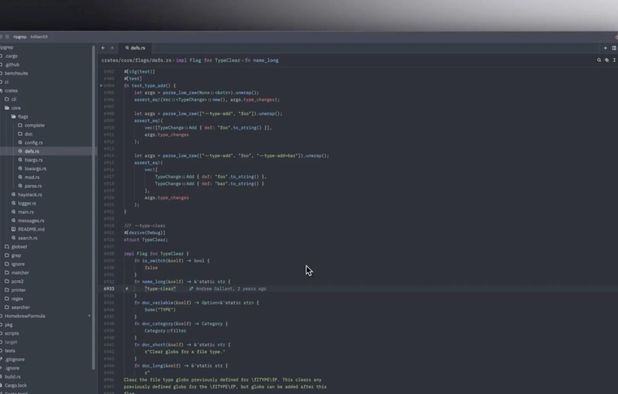Screen dimensions: 618x394
Task: Expand the benchsuite folder
Action: click(x=16, y=73)
